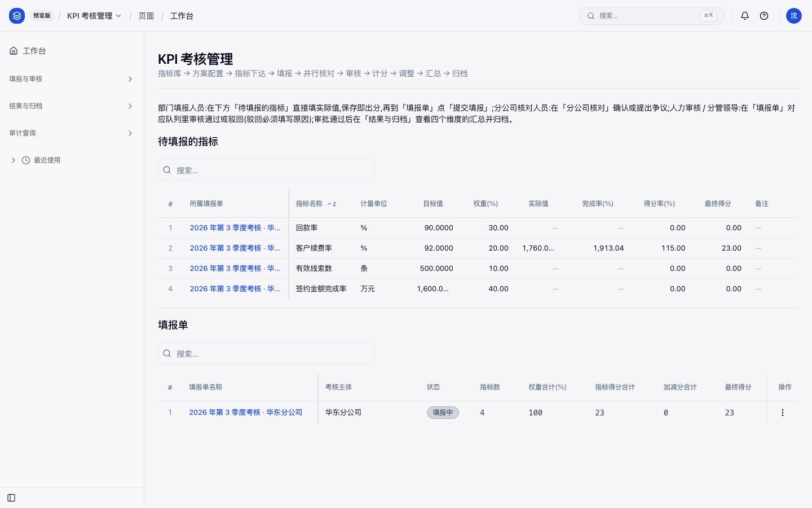
Task: Open the 客户续费率 row's 填报单 link
Action: pyautogui.click(x=235, y=248)
